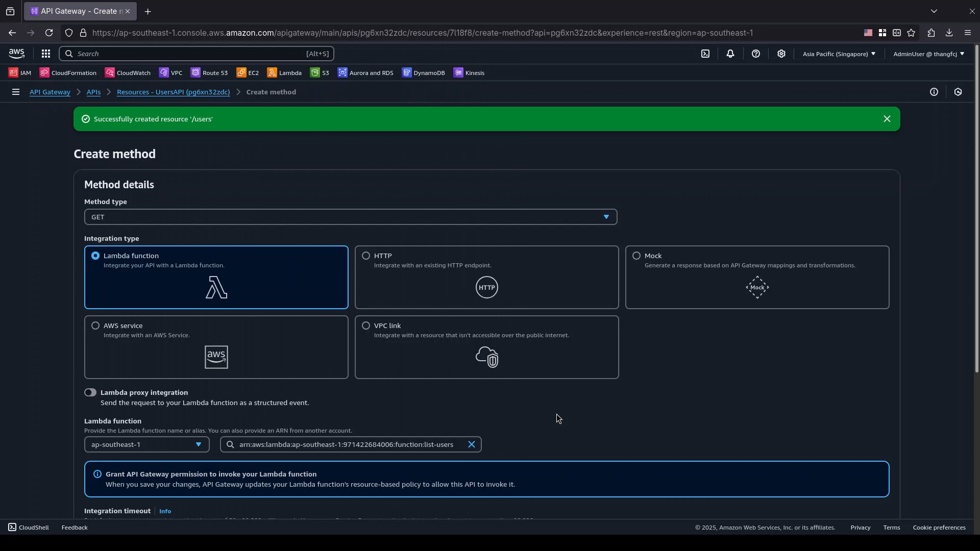
Task: Click the page vertical scrollbar
Action: coord(977,209)
